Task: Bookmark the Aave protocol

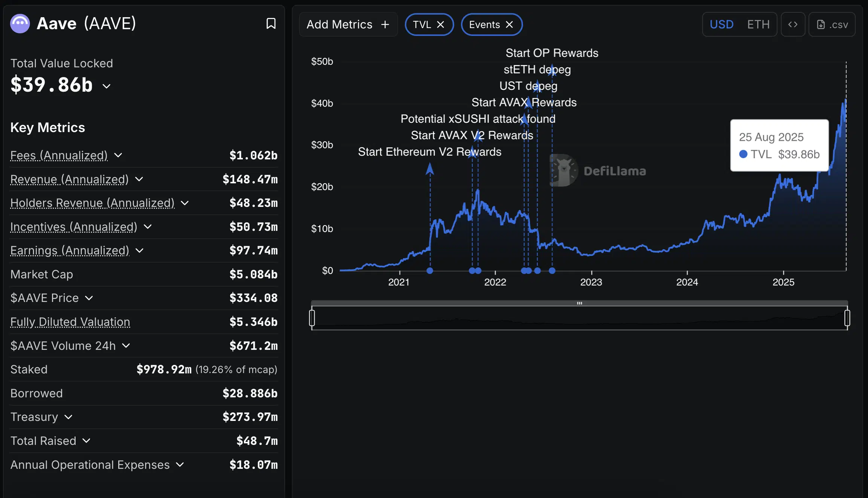Action: 271,24
